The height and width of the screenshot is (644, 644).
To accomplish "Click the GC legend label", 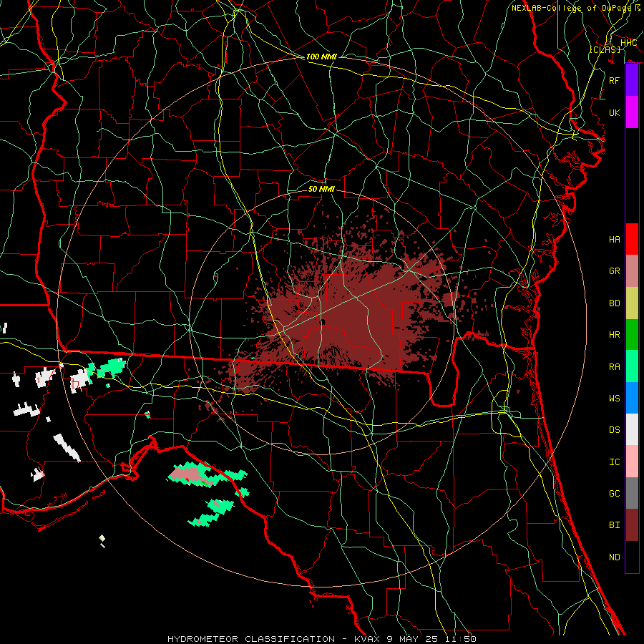I will click(x=614, y=494).
